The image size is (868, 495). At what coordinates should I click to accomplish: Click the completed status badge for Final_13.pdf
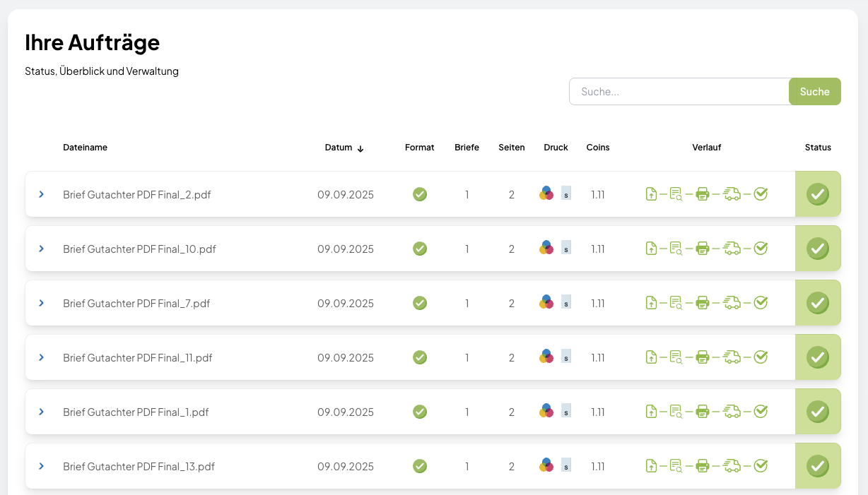click(x=818, y=466)
